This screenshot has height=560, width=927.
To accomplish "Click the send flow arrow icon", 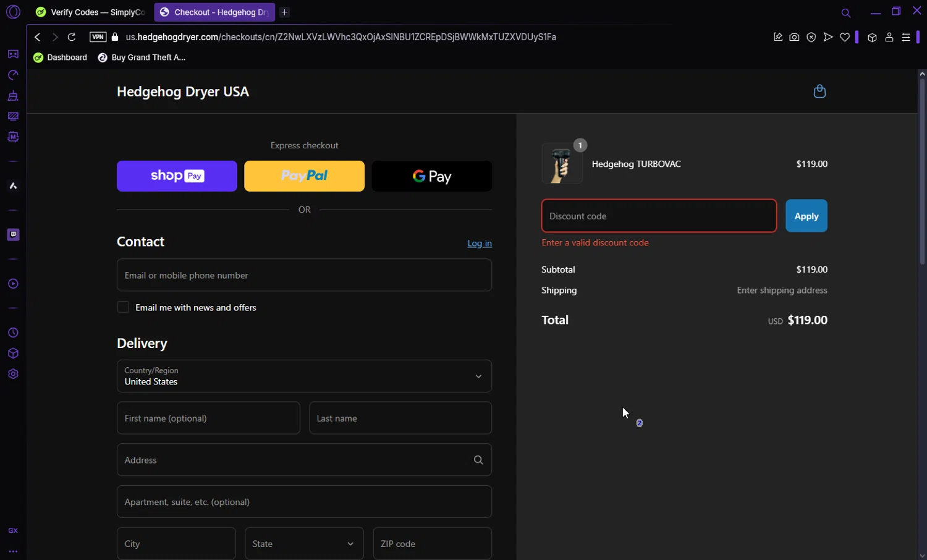I will 828,37.
